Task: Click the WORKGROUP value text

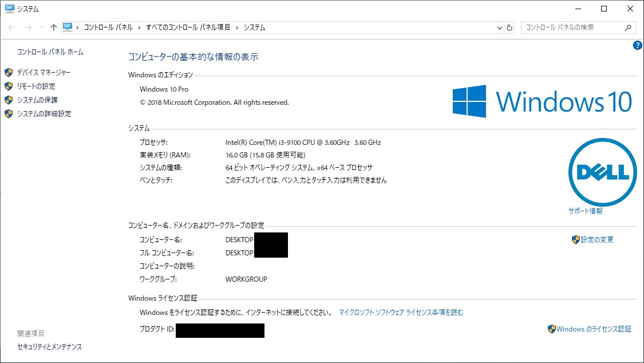Action: (246, 279)
